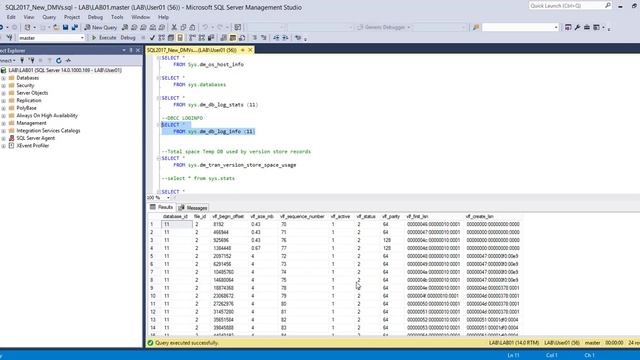Switch to the Messages tab

click(x=193, y=208)
